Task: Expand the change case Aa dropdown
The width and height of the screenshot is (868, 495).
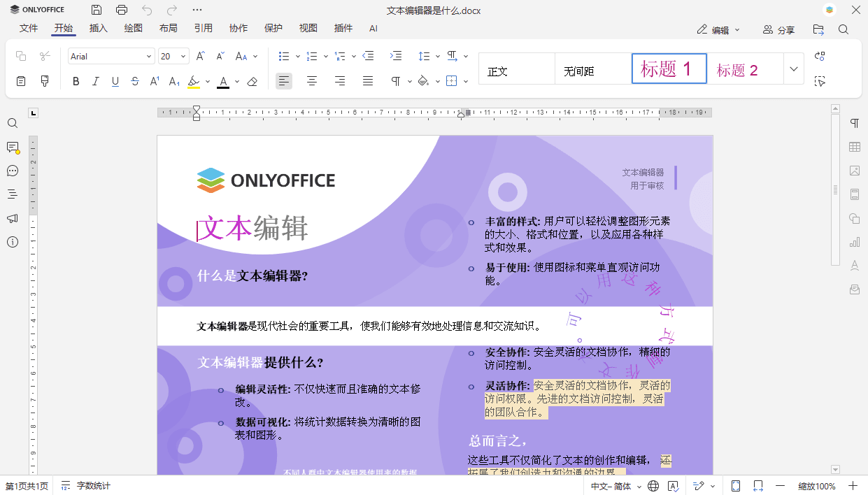Action: [x=255, y=56]
